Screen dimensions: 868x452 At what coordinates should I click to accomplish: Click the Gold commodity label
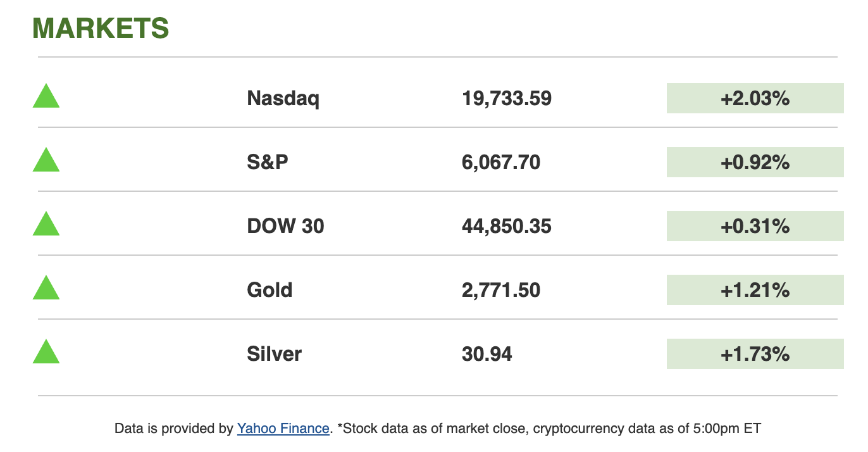(270, 291)
